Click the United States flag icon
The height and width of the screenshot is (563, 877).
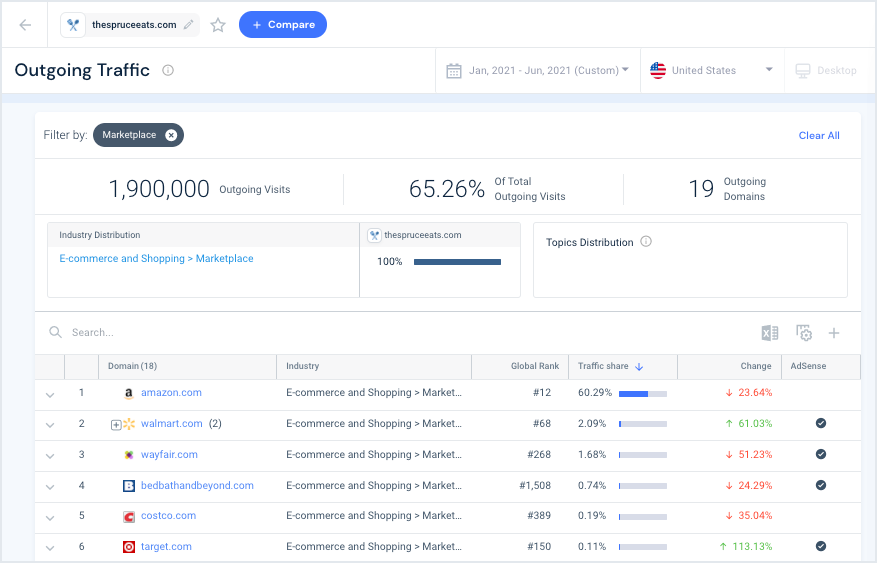[x=658, y=70]
